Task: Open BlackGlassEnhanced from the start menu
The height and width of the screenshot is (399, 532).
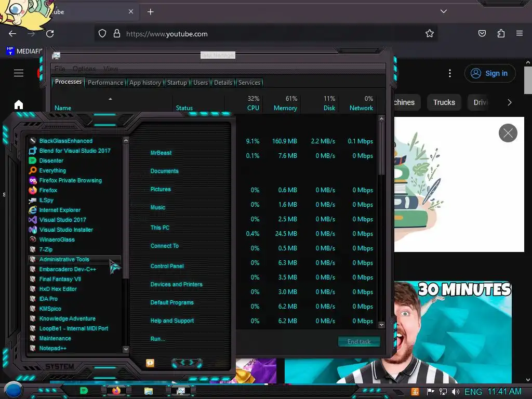Action: point(65,141)
